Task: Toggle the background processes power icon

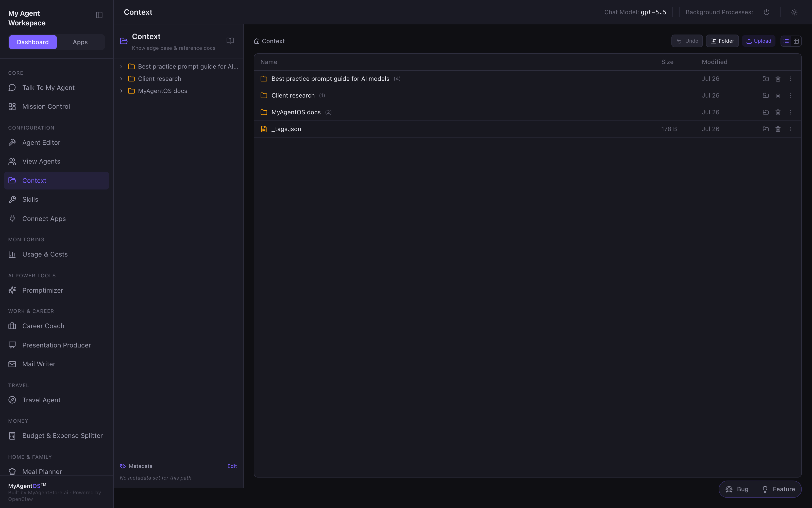Action: [766, 12]
